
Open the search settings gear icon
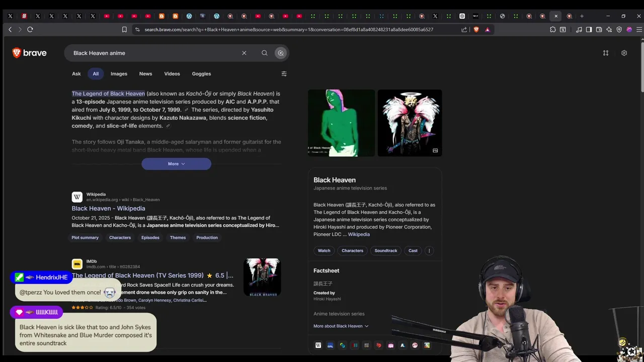pyautogui.click(x=624, y=53)
